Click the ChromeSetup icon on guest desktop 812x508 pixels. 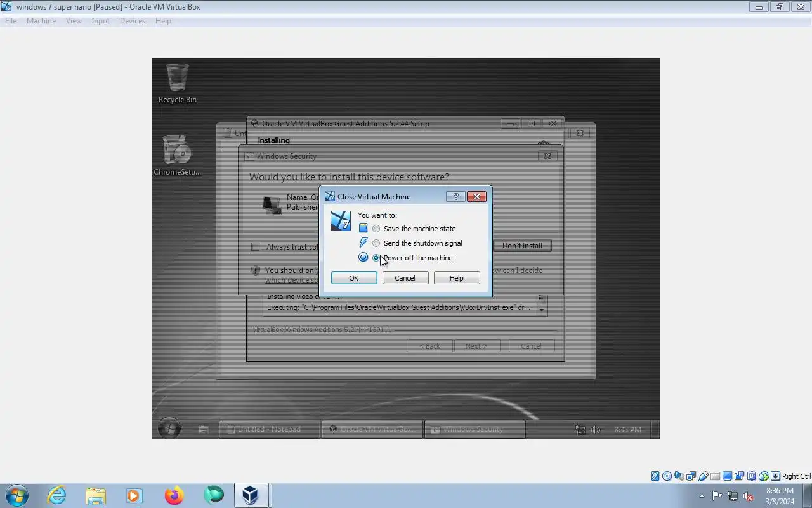click(x=178, y=155)
